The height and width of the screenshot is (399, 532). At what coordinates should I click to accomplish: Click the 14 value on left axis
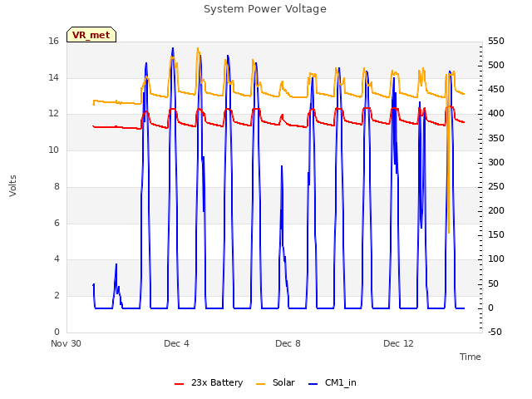click(53, 77)
